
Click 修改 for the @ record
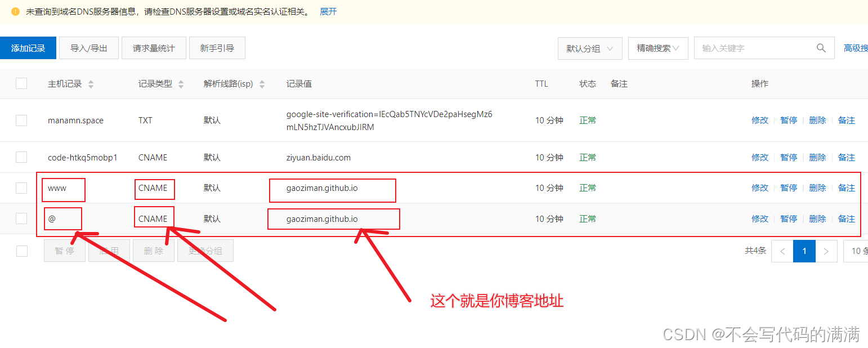pyautogui.click(x=760, y=219)
